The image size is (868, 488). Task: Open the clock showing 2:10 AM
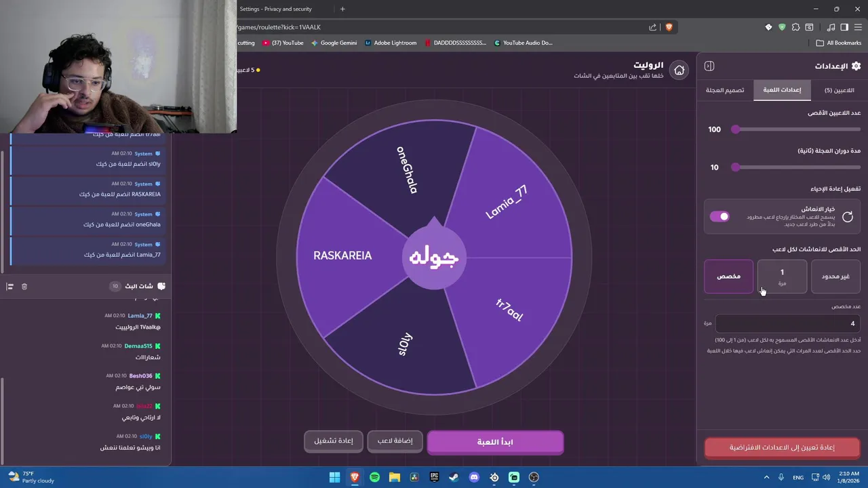pyautogui.click(x=849, y=477)
